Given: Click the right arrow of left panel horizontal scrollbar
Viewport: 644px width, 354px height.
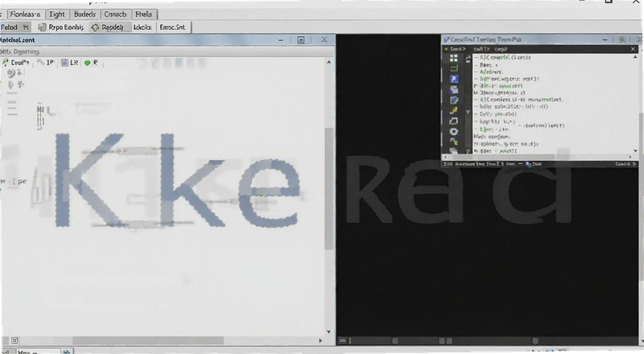Looking at the screenshot, I should [320, 340].
